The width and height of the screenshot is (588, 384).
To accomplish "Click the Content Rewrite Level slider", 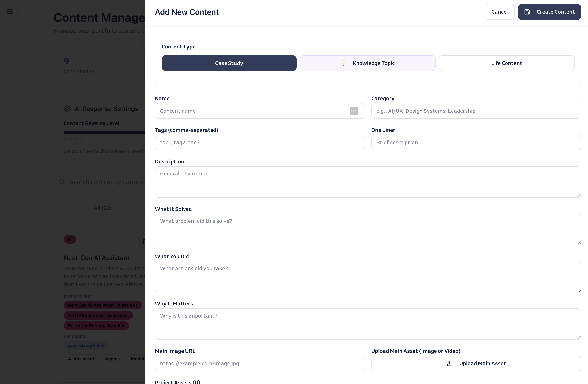I will tap(104, 132).
